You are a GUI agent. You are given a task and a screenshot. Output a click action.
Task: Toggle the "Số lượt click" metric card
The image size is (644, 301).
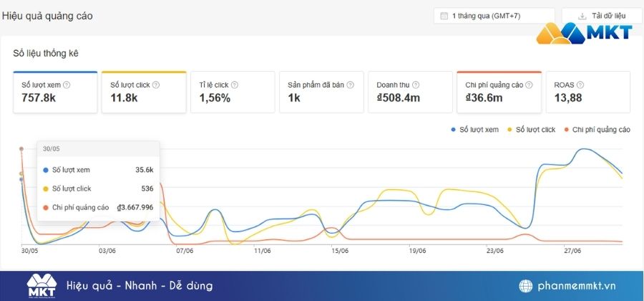pyautogui.click(x=144, y=92)
